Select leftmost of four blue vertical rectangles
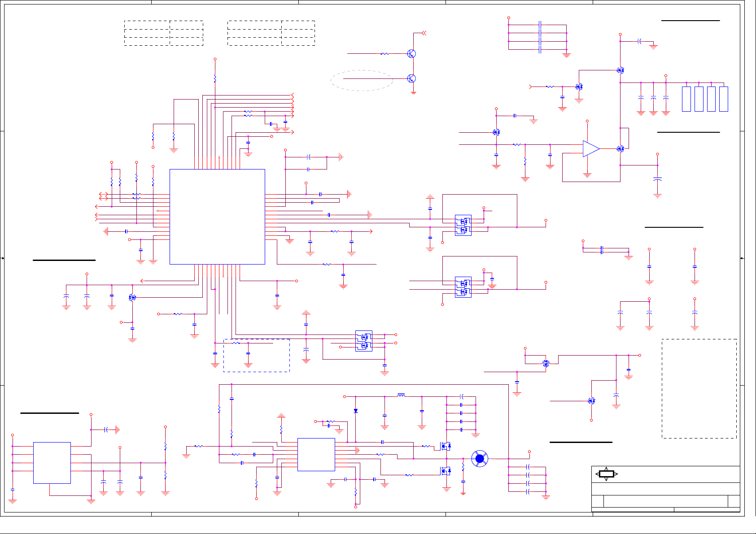The image size is (756, 534). [686, 99]
